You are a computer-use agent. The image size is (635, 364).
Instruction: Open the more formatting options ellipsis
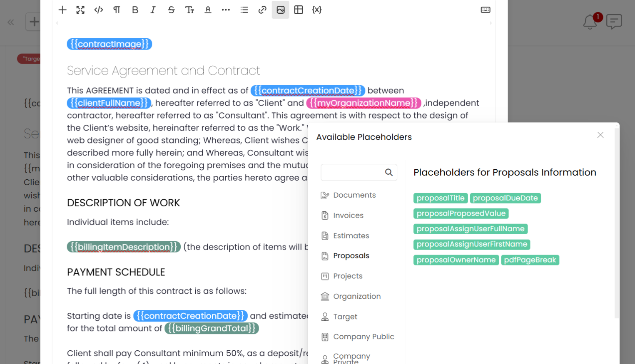[x=226, y=10]
